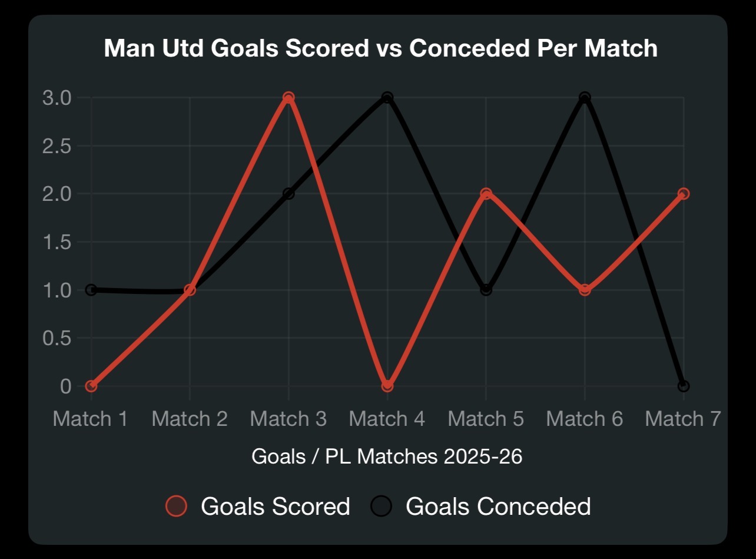Click the Goals Scored point at Match 1

tap(91, 386)
